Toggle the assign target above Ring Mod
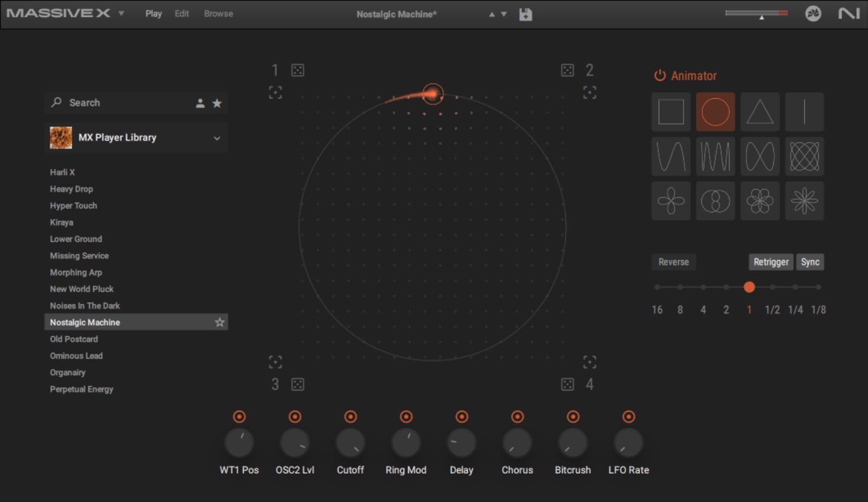The height and width of the screenshot is (502, 868). 406,417
